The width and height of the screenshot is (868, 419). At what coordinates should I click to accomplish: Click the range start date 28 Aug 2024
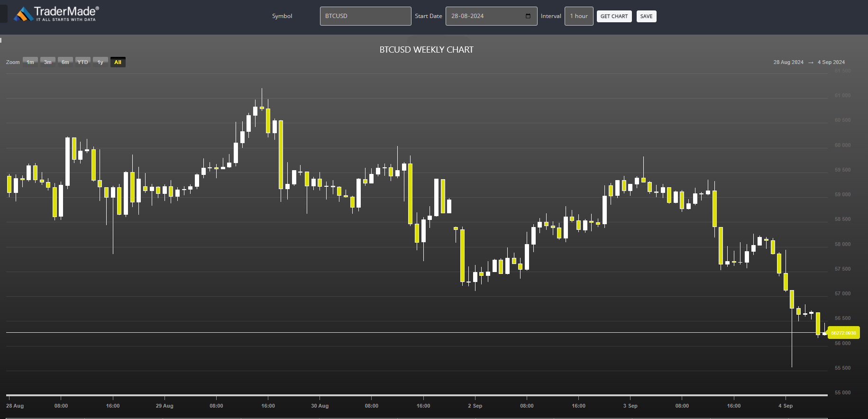pos(788,62)
